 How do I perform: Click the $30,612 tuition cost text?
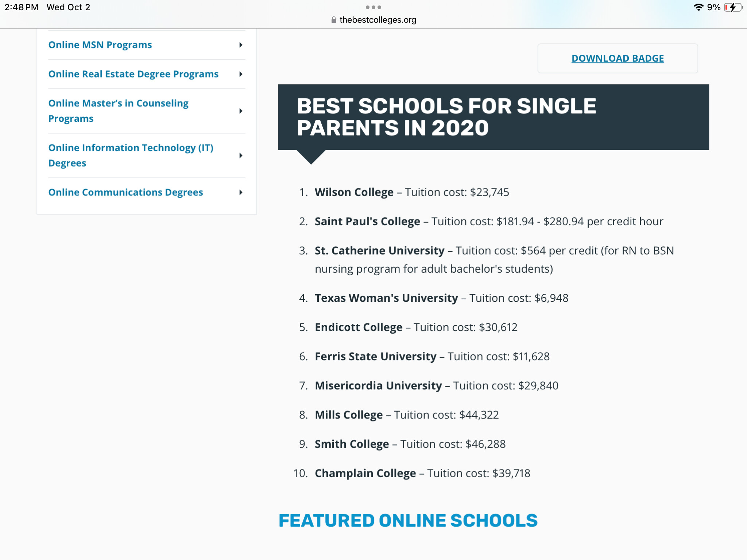pos(498,327)
